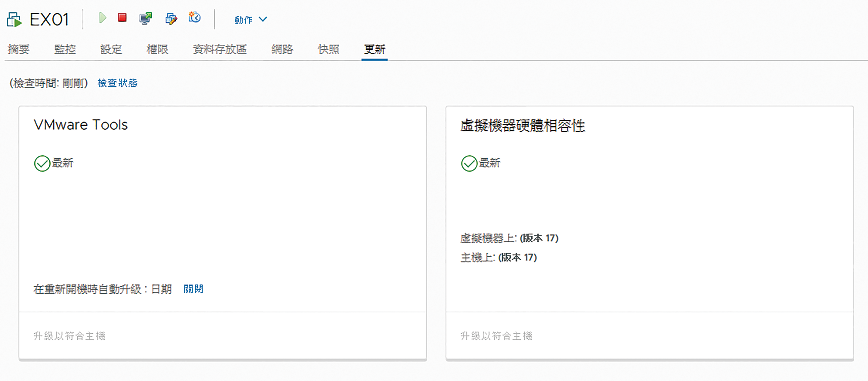Switch to the 監控 tab
This screenshot has height=381, width=868.
click(65, 49)
